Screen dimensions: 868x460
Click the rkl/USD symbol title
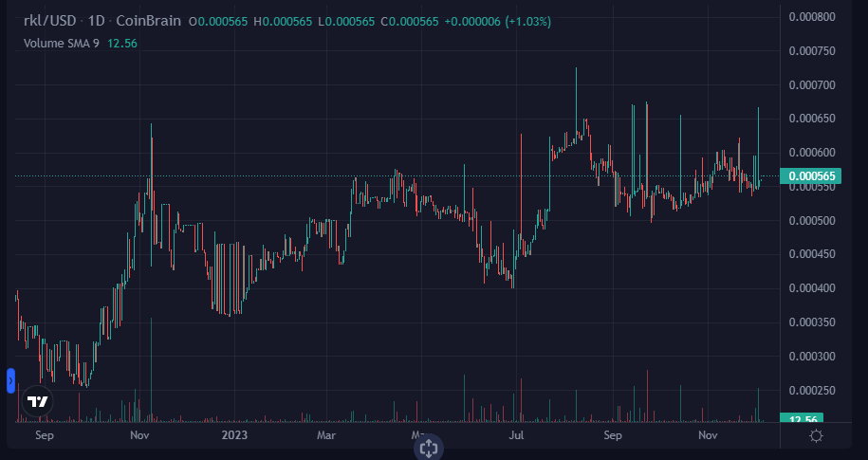pos(49,22)
